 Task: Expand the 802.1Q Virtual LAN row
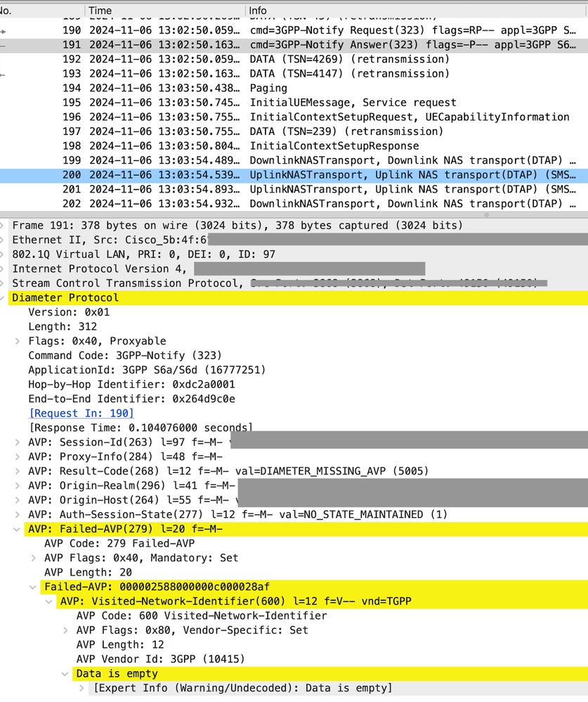tap(2, 254)
